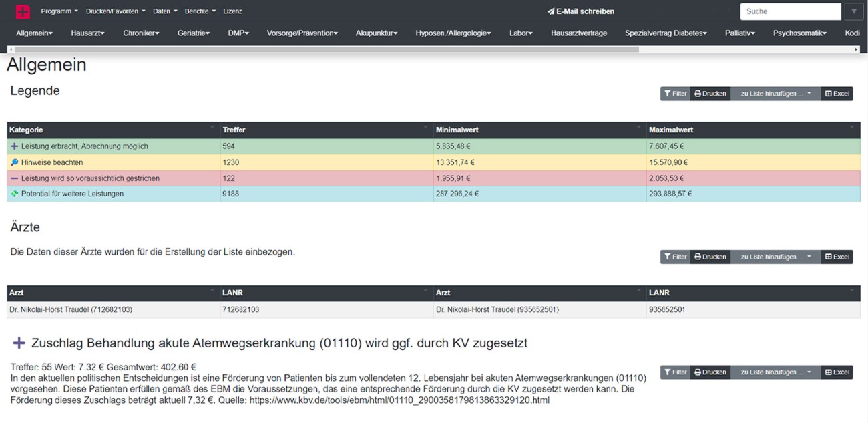Click the green icon beside 'Potential für weitere Leistungen'
Viewport: 868px width, 423px height.
point(14,194)
